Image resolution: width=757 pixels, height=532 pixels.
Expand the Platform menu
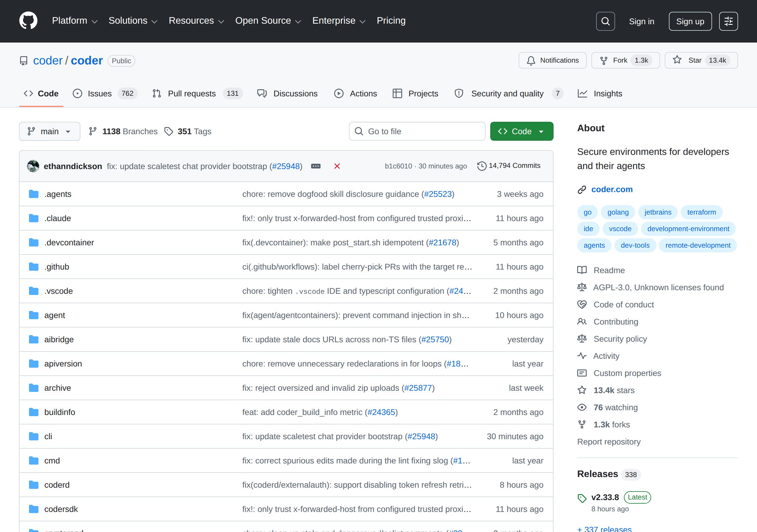75,21
